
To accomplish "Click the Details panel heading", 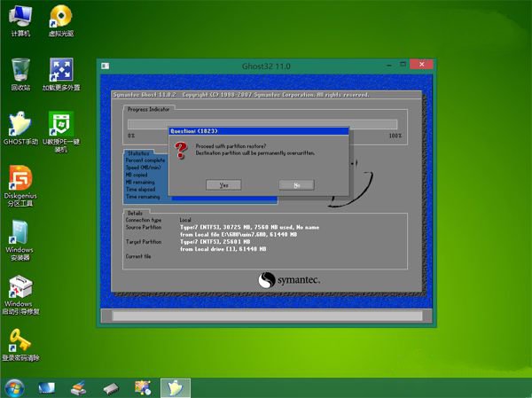I will (135, 213).
